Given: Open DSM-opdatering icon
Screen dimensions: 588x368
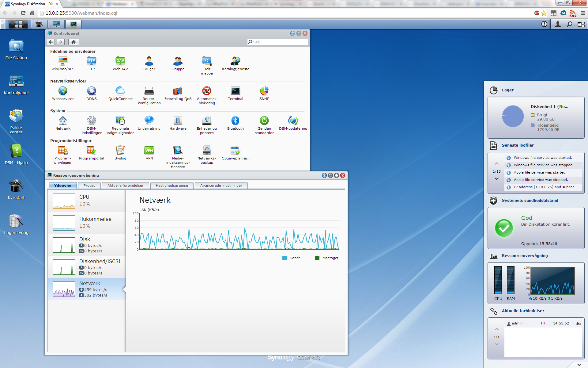Looking at the screenshot, I should coord(293,123).
